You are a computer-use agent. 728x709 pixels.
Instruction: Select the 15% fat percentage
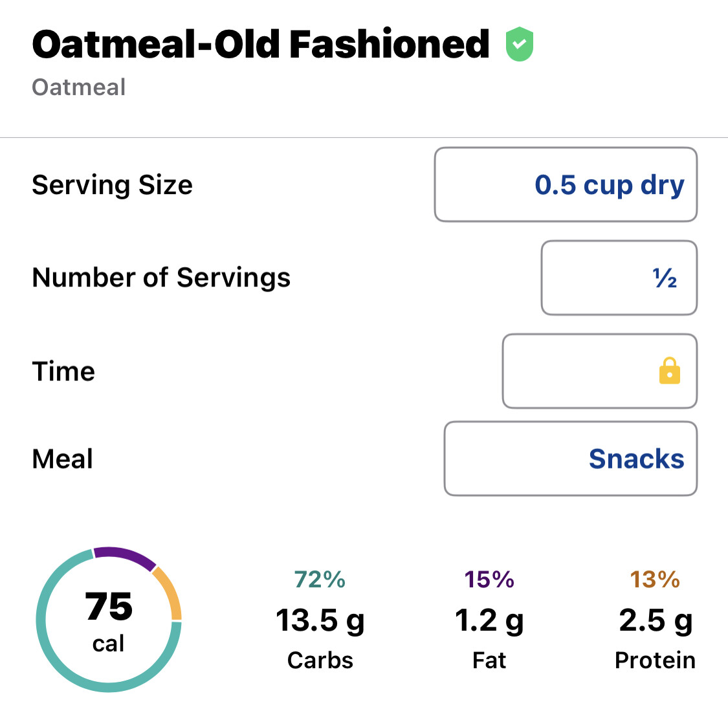click(x=489, y=580)
